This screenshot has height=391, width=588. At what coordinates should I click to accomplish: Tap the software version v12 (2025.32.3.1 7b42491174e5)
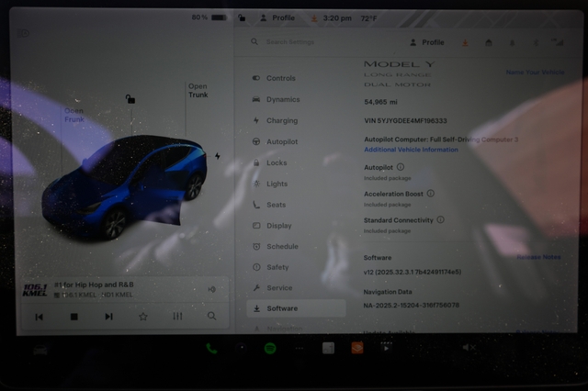[x=413, y=272]
